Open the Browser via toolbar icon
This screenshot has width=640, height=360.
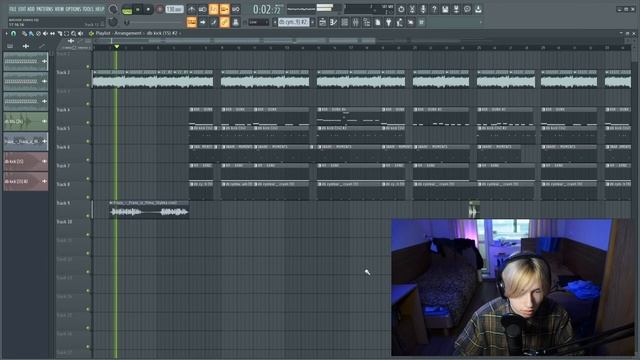(367, 22)
